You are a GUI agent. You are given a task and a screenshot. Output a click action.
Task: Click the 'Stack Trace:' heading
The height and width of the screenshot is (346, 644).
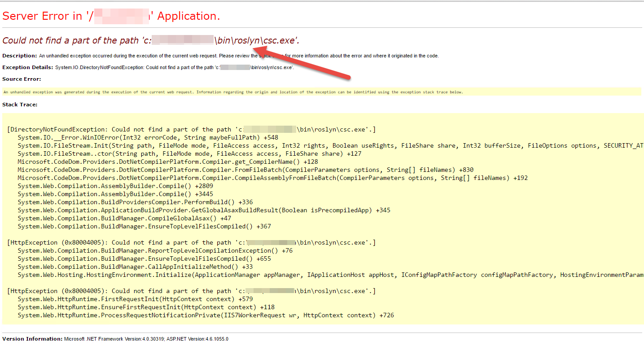[x=21, y=104]
